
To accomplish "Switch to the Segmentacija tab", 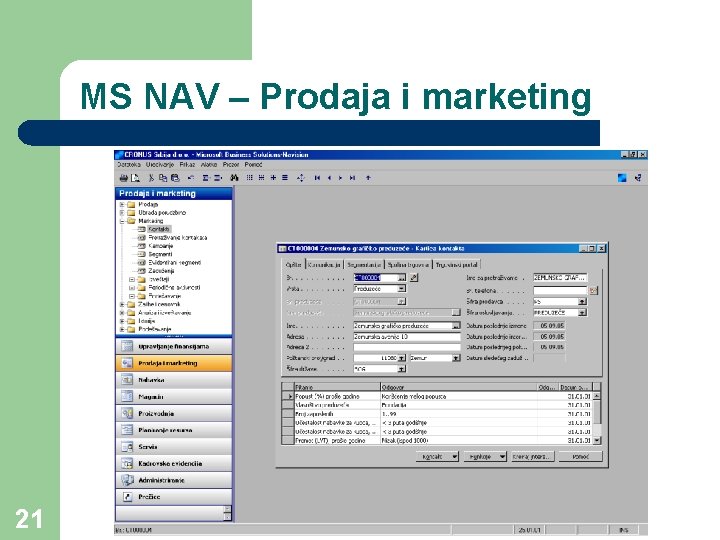I will coord(364,265).
